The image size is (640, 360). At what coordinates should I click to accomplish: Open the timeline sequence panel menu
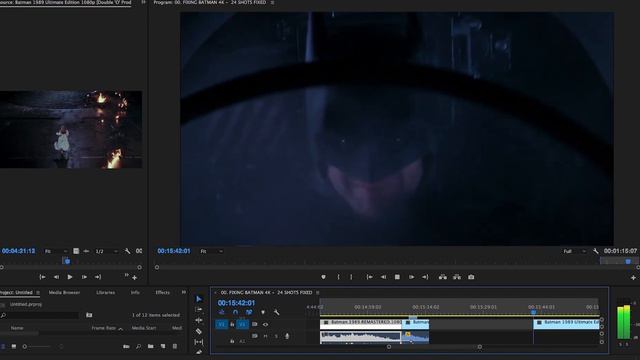[x=318, y=293]
